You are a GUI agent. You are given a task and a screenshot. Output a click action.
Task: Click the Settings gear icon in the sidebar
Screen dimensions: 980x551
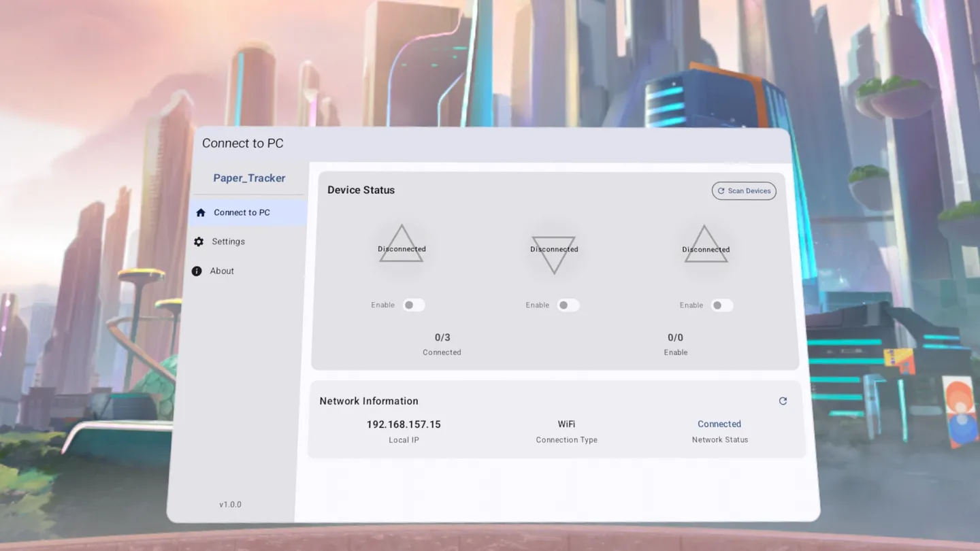pyautogui.click(x=199, y=241)
